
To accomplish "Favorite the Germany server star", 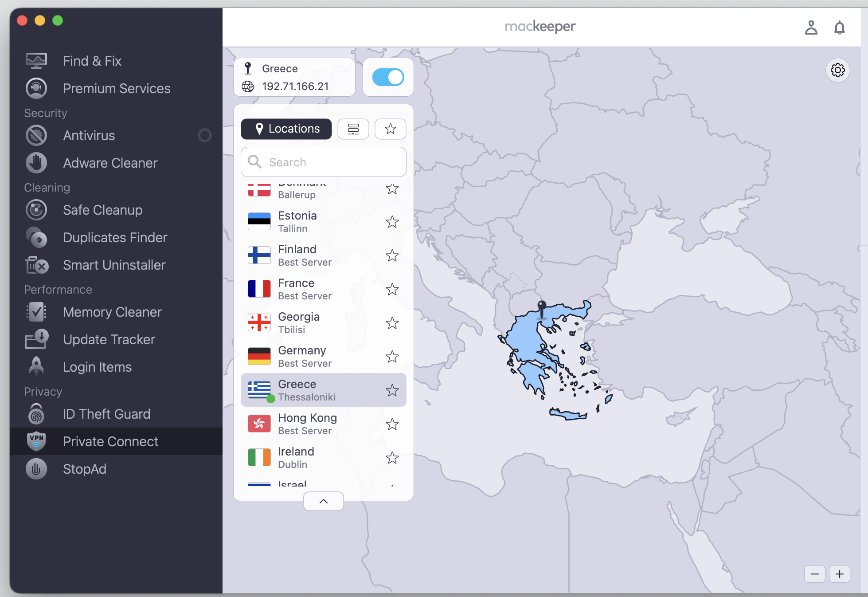I will [392, 357].
